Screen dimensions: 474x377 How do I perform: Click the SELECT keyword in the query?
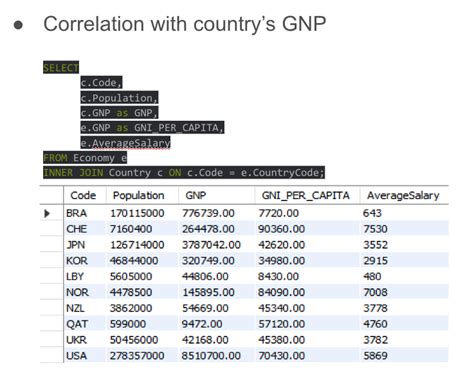[x=61, y=68]
